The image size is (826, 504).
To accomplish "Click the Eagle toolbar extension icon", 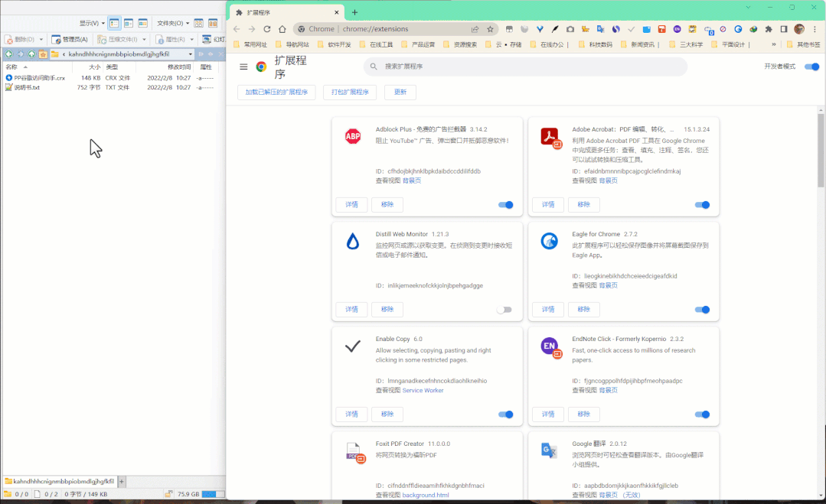I will tap(738, 29).
